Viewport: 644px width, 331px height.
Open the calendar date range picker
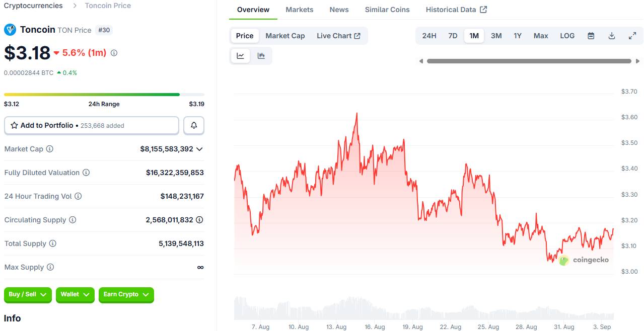click(x=591, y=36)
